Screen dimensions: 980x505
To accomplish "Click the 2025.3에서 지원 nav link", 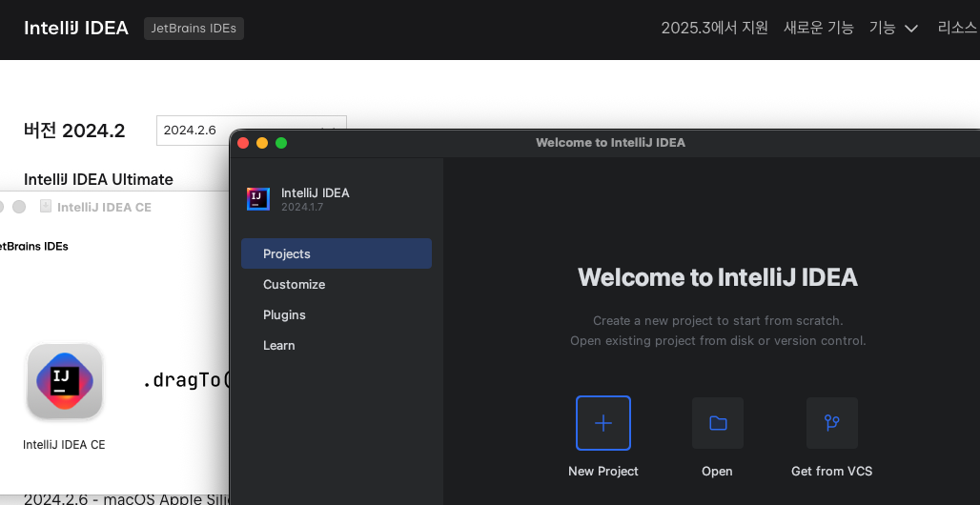I will pos(714,29).
